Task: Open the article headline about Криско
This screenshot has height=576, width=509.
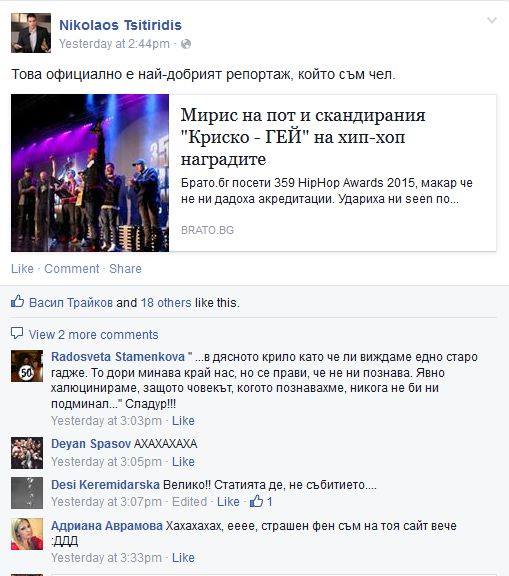Action: (x=303, y=137)
